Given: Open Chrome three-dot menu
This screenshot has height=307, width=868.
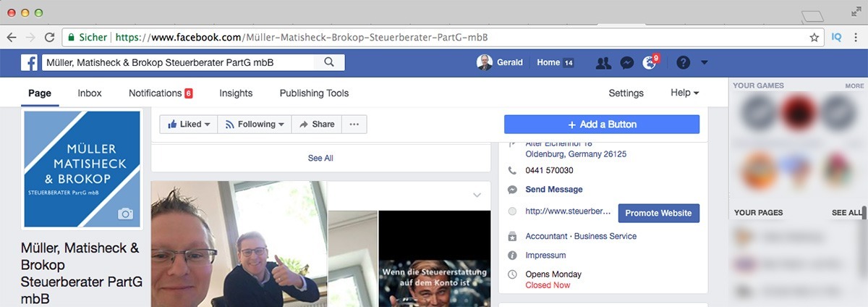Looking at the screenshot, I should tap(855, 37).
